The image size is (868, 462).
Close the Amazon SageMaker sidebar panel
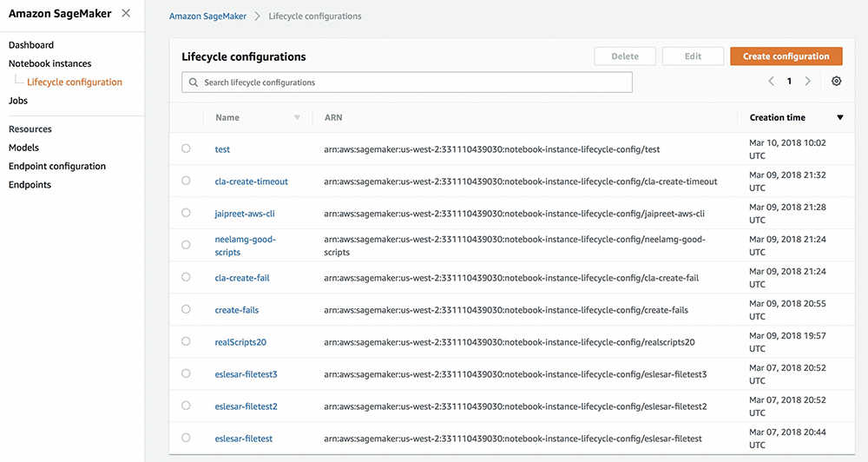pos(127,13)
